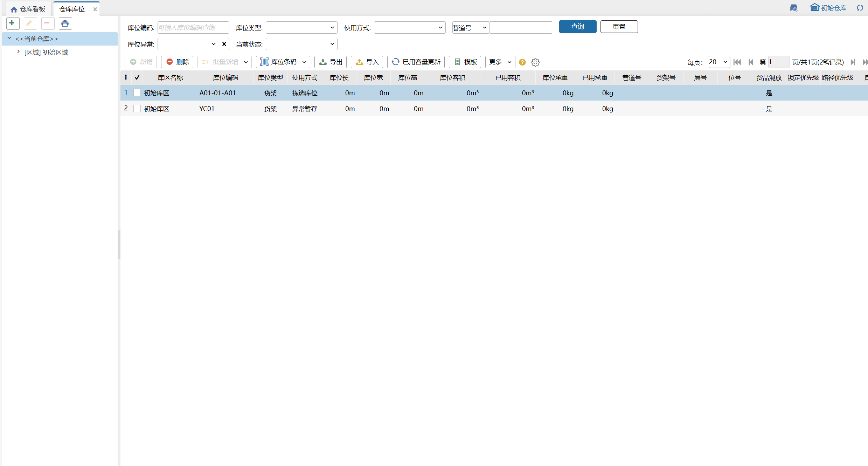868x466 pixels.
Task: Check the row for A01-01-A01
Action: click(137, 93)
